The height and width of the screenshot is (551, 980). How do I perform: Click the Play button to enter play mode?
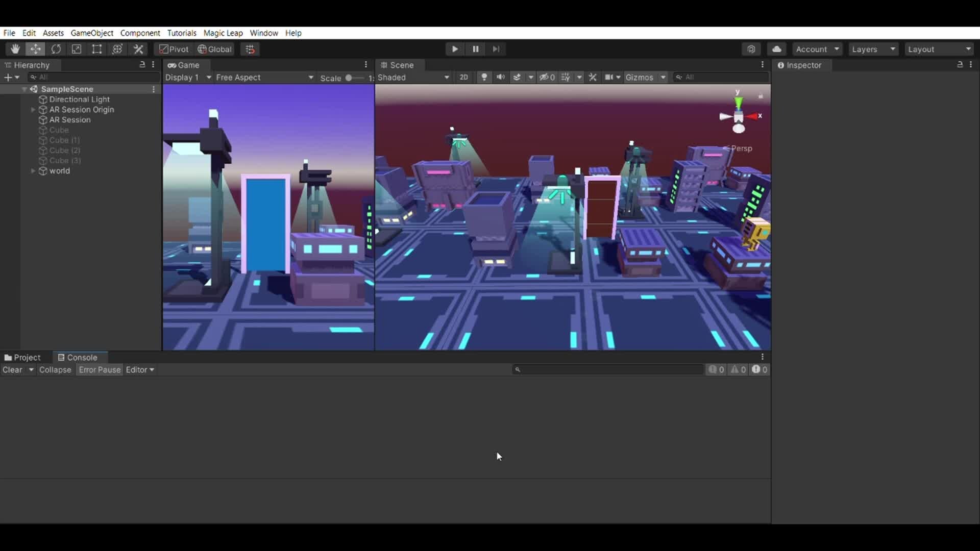click(454, 48)
